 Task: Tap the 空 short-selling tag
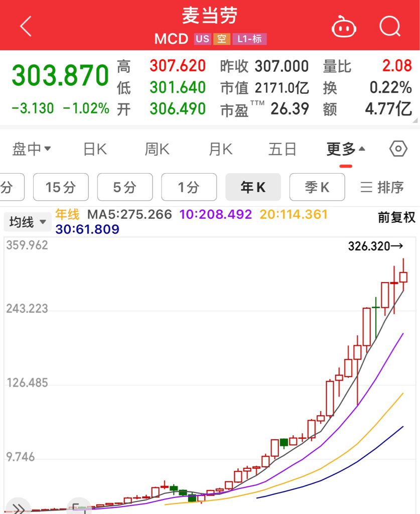(x=222, y=39)
